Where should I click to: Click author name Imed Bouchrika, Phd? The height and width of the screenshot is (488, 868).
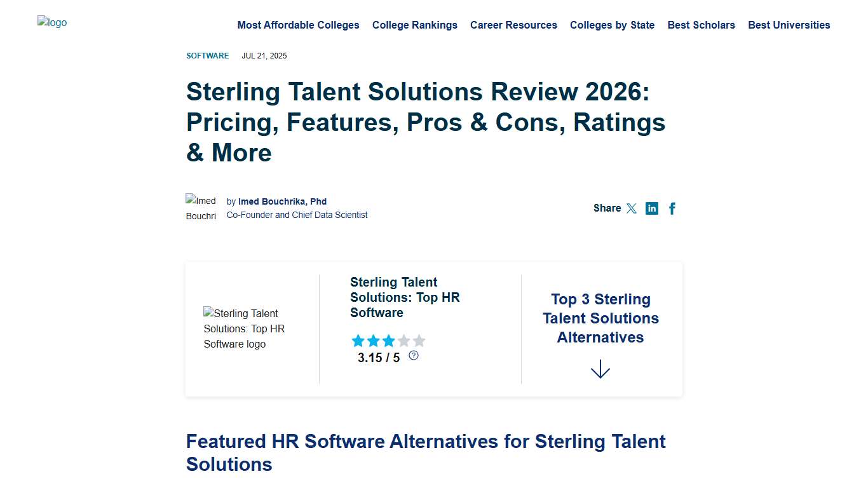(282, 201)
